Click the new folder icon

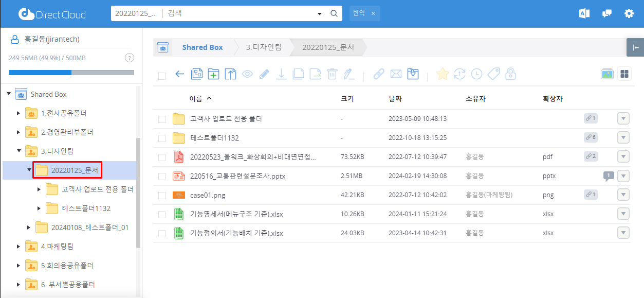pos(213,74)
